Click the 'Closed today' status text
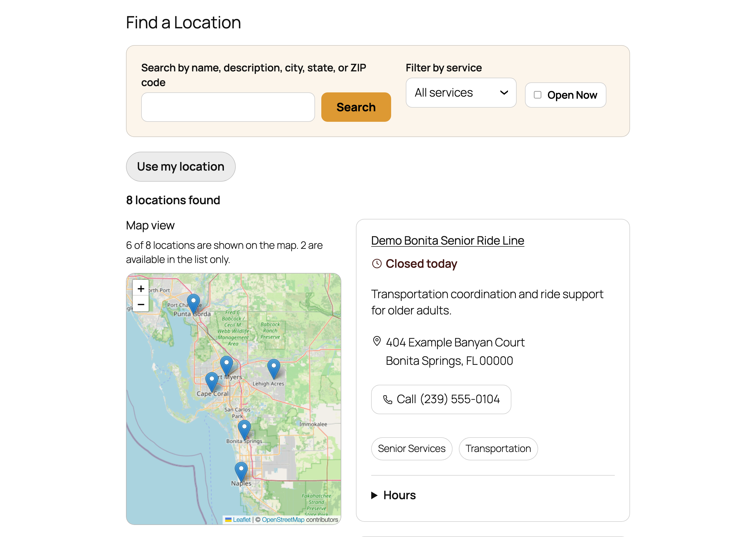This screenshot has height=537, width=756. tap(421, 264)
